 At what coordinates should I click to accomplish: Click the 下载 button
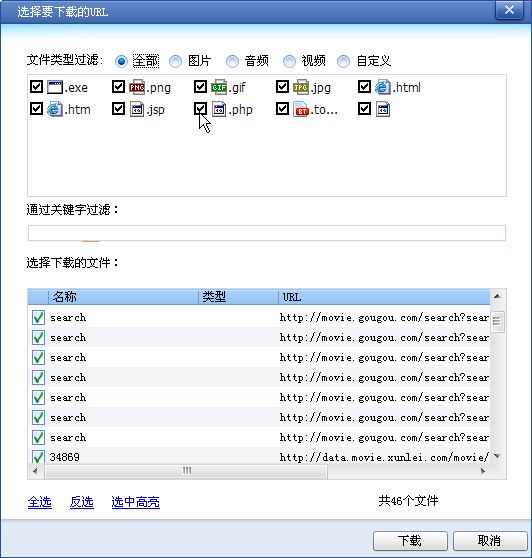(410, 541)
